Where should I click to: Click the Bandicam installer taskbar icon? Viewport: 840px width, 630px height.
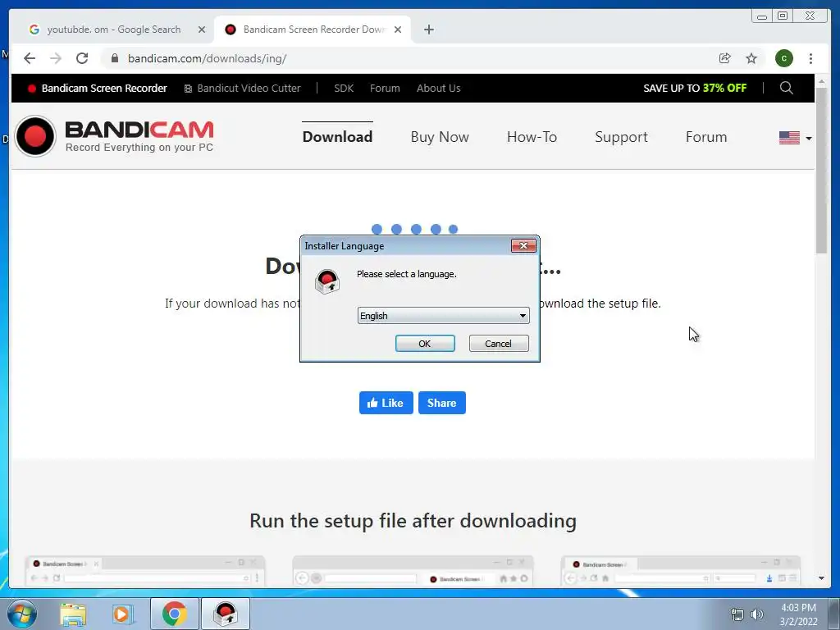tap(226, 614)
